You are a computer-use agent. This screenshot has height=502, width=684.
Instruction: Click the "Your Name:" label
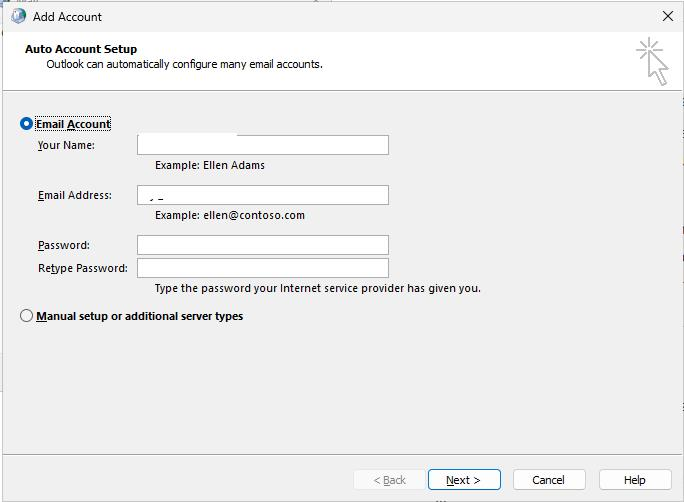tap(66, 145)
